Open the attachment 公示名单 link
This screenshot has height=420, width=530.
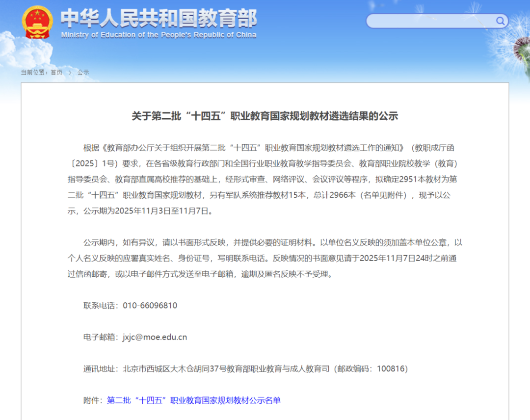(193, 400)
